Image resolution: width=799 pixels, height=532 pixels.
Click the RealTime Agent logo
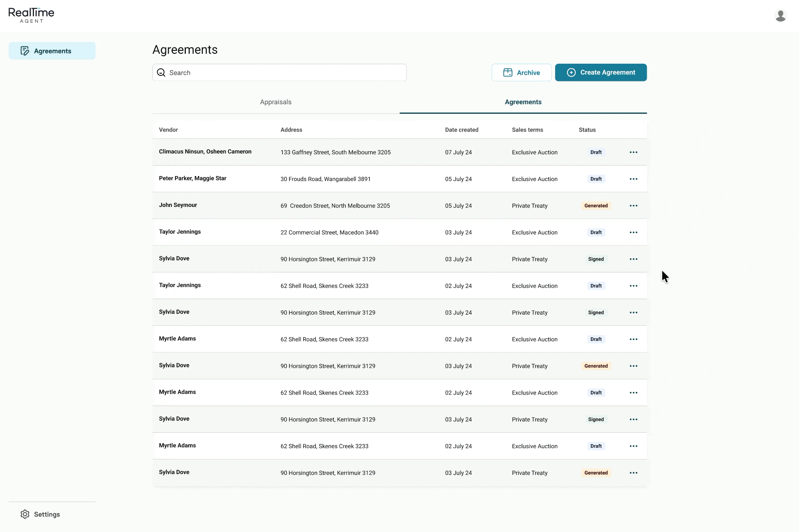point(31,15)
